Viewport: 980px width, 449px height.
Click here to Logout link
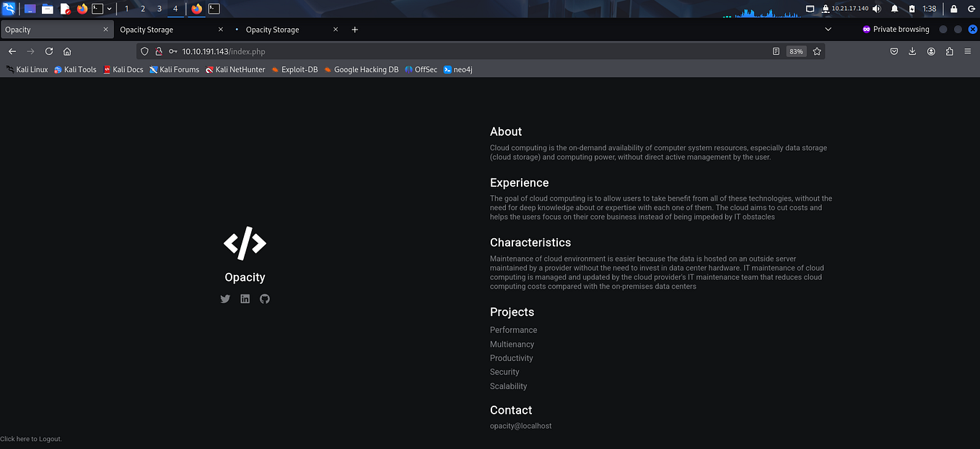31,438
